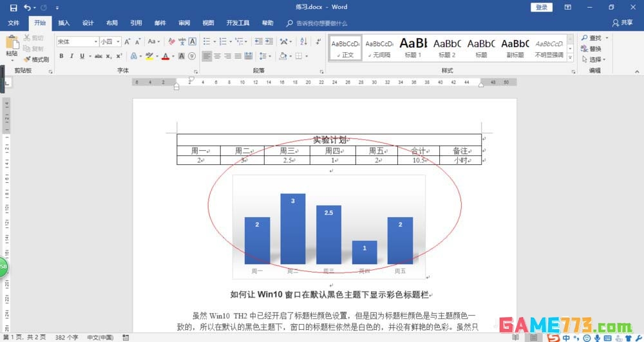This screenshot has height=342, width=644.
Task: Toggle Subscript formatting
Action: coord(109,56)
